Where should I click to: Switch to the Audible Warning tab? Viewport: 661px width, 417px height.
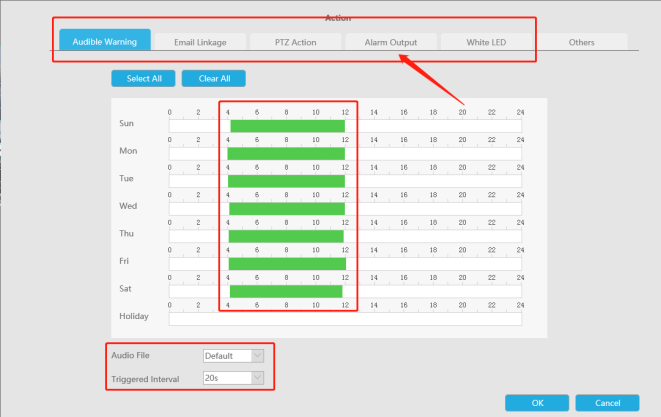(105, 42)
